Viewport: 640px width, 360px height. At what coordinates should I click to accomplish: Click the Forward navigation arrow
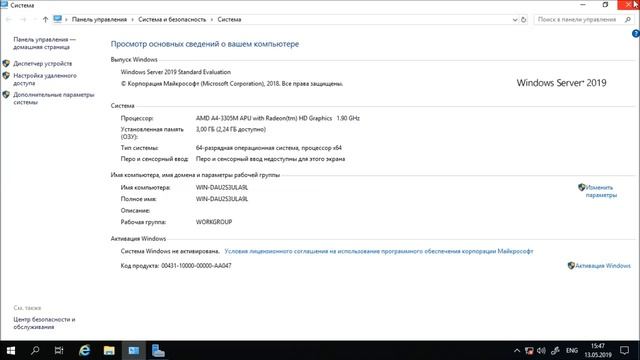23,20
